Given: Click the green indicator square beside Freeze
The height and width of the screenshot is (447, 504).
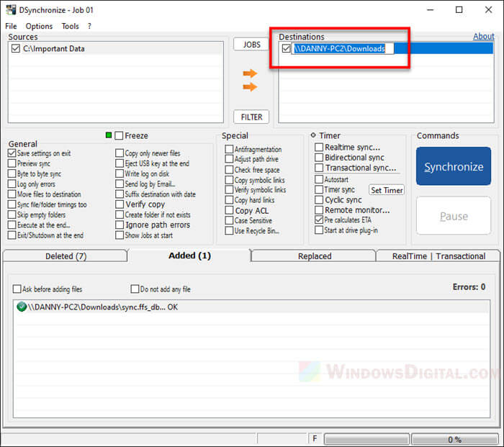Looking at the screenshot, I should point(109,135).
